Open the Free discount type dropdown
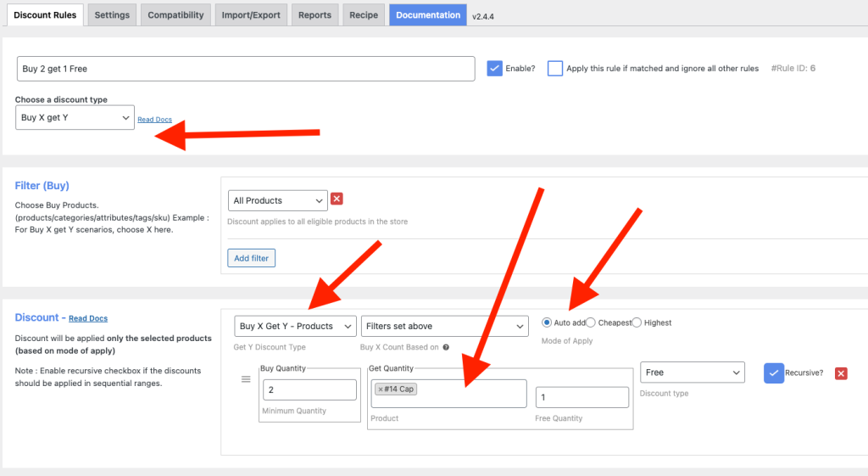The height and width of the screenshot is (476, 868). point(692,372)
